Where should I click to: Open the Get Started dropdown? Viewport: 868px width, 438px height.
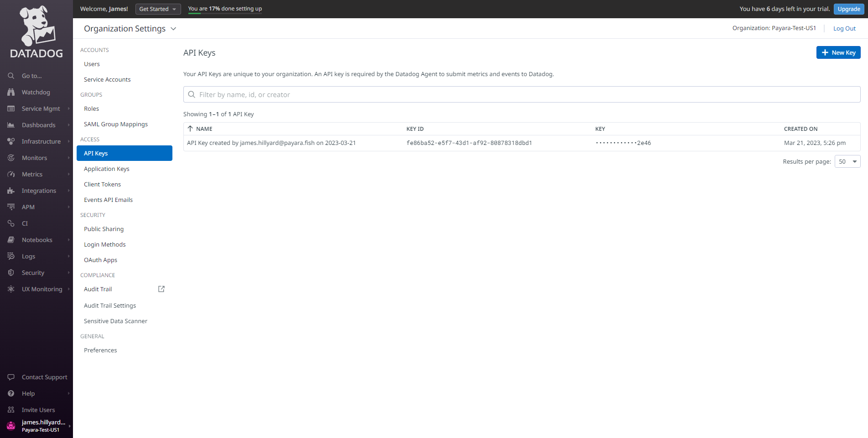pyautogui.click(x=158, y=9)
